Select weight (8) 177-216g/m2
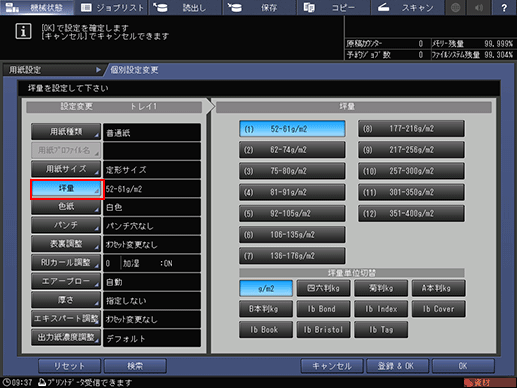517x388 pixels. click(411, 129)
